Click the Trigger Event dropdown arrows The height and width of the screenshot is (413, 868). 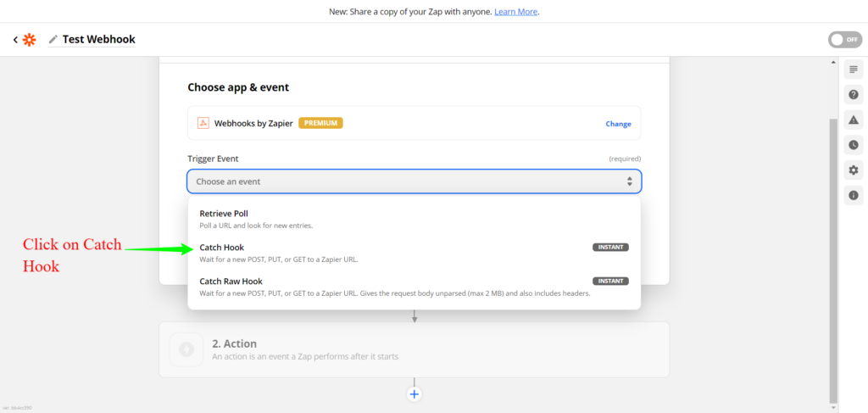tap(630, 181)
